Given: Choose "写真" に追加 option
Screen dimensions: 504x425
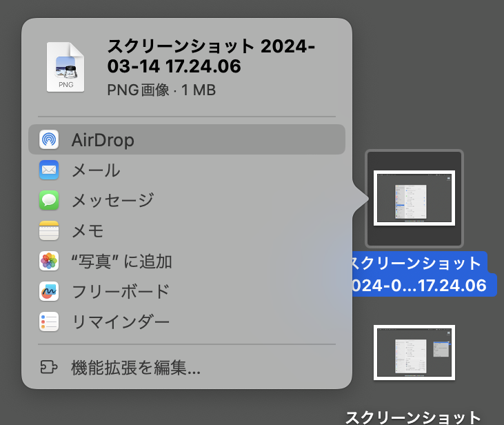Looking at the screenshot, I should pyautogui.click(x=187, y=261).
